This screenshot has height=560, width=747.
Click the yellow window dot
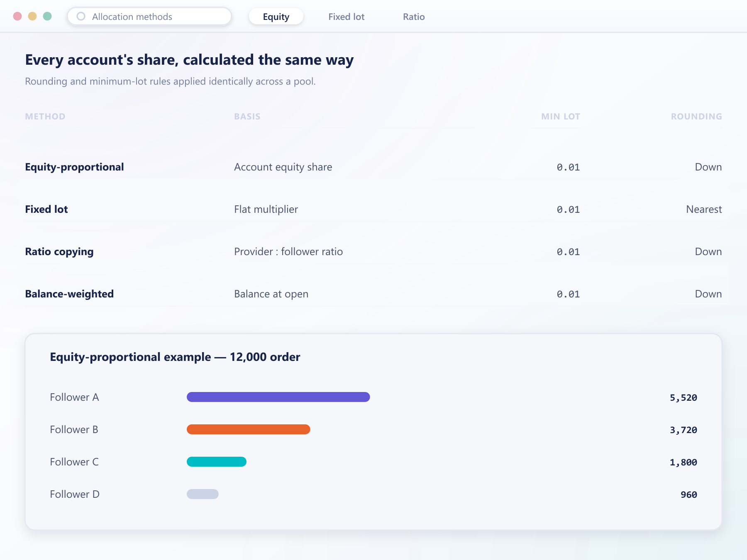[x=32, y=16]
